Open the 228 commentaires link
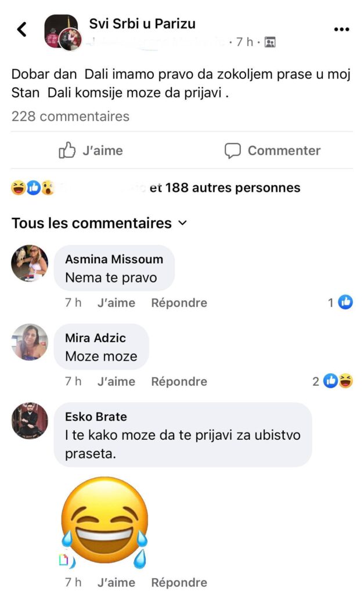The image size is (364, 595). (70, 116)
